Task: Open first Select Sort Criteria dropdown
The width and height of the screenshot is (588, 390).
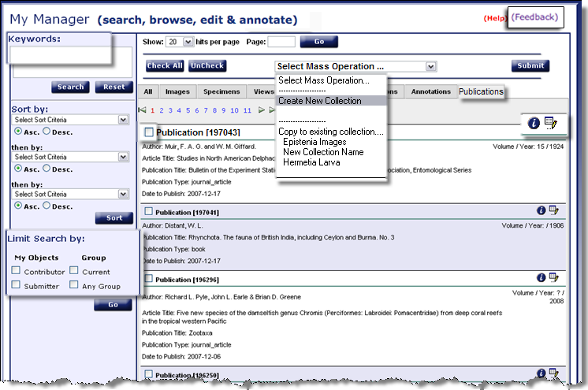Action: coord(71,120)
